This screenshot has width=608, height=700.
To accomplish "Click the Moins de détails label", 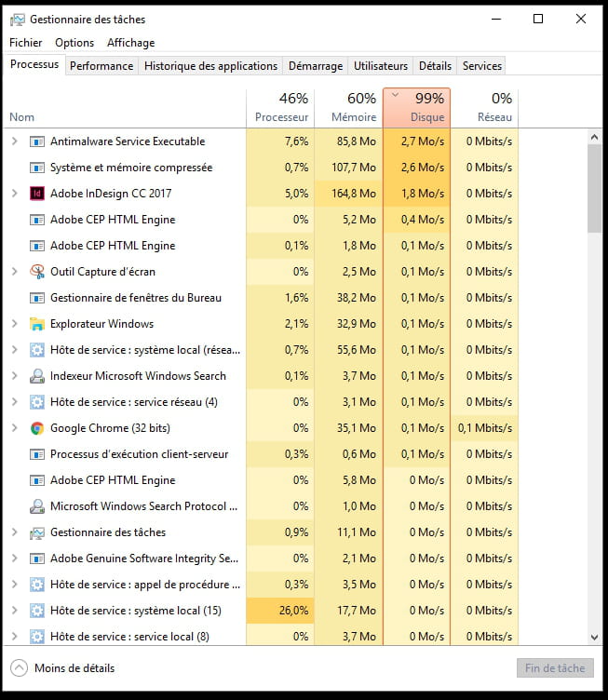I will [x=74, y=668].
